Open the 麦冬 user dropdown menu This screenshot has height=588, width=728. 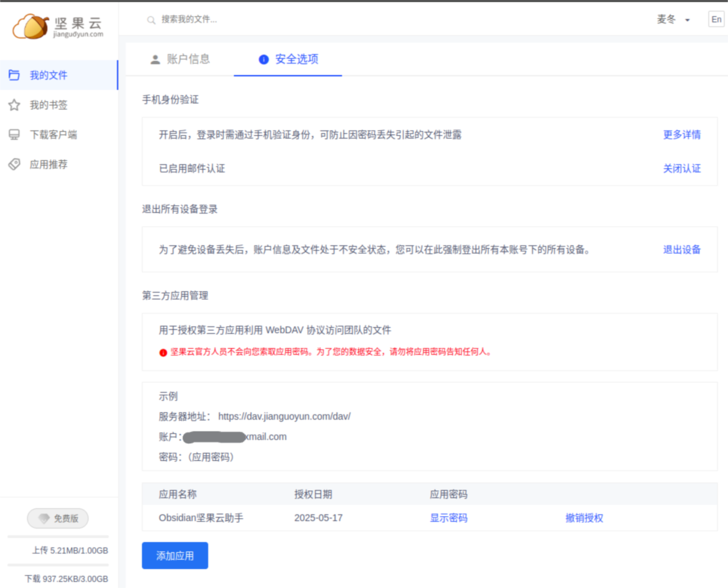click(x=673, y=20)
